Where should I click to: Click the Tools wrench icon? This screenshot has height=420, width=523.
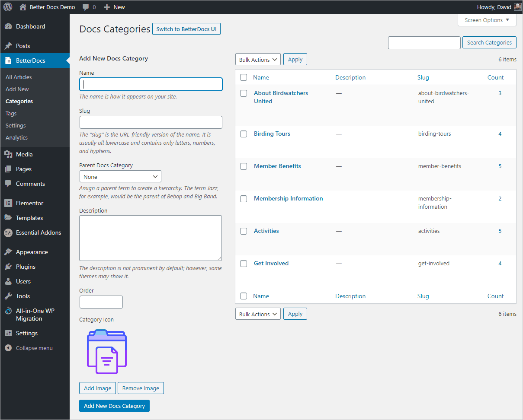(8, 296)
